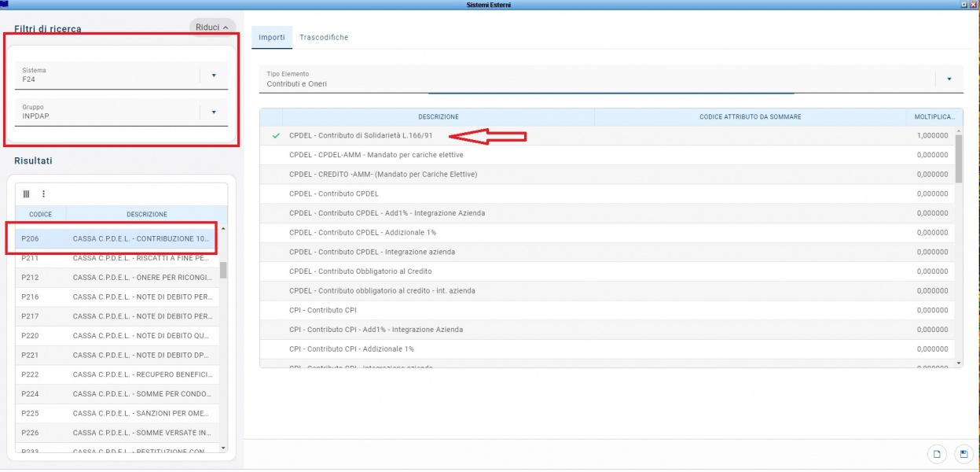980x472 pixels.
Task: Select row Contributo CPI - Addizionale 1%
Action: 607,348
